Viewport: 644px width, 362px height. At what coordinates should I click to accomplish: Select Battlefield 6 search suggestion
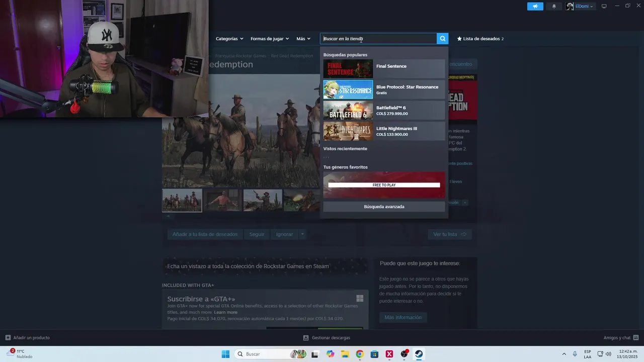384,110
